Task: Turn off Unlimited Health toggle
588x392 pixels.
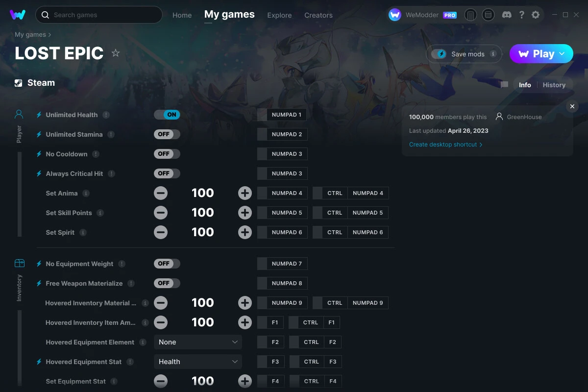Action: [x=167, y=115]
